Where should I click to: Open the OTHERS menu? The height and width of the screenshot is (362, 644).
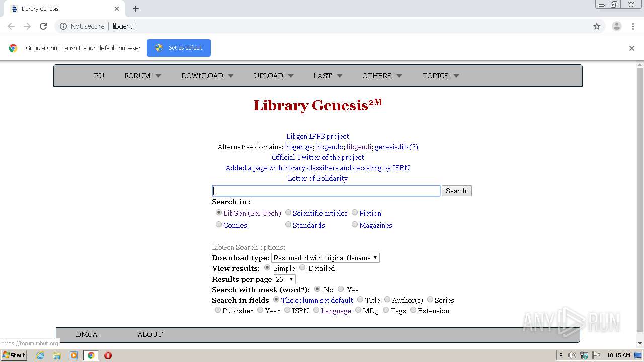pyautogui.click(x=382, y=76)
